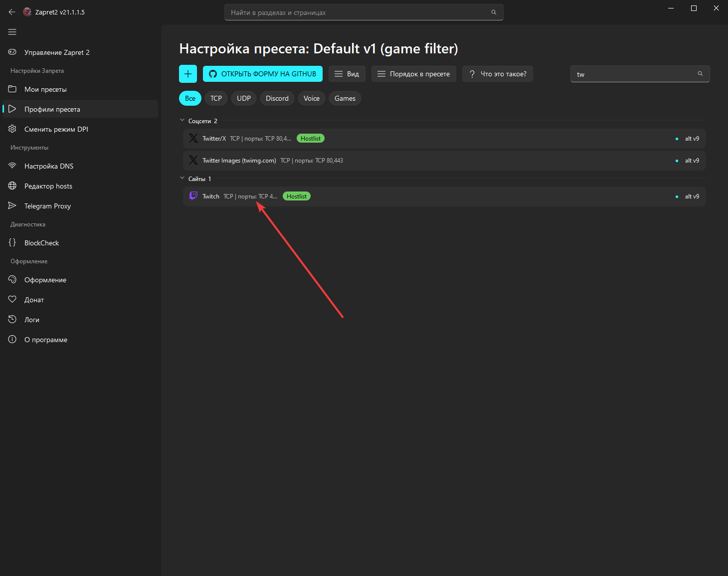The width and height of the screenshot is (728, 576).
Task: Close the Zapret2 window
Action: (x=717, y=8)
